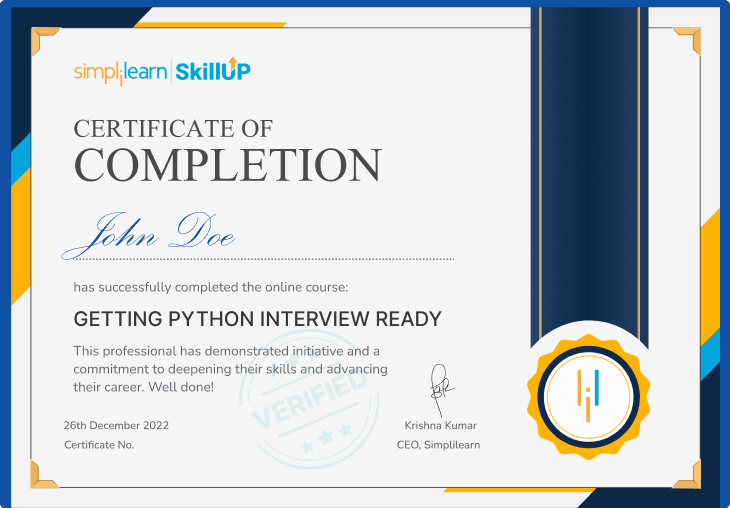Click the gold ornament in top-left corner
730x508 pixels.
click(x=44, y=40)
